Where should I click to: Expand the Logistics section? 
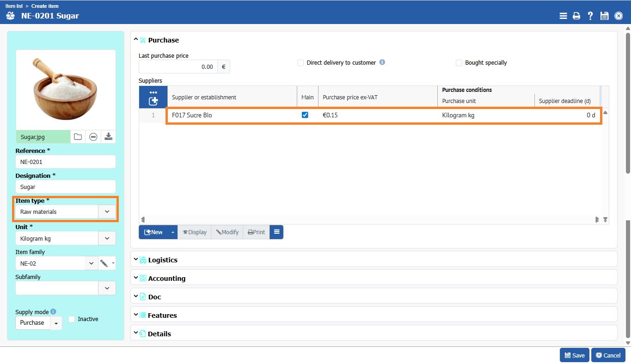point(162,260)
